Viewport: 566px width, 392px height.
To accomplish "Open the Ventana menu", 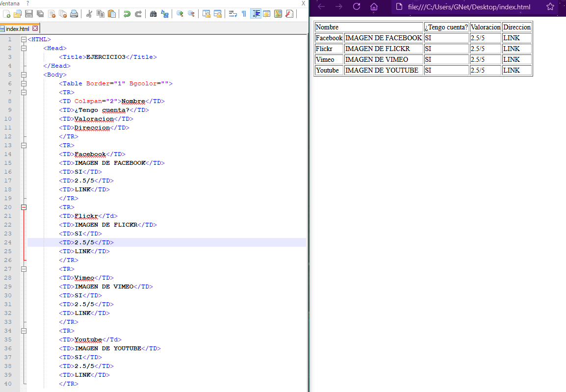I will [10, 3].
